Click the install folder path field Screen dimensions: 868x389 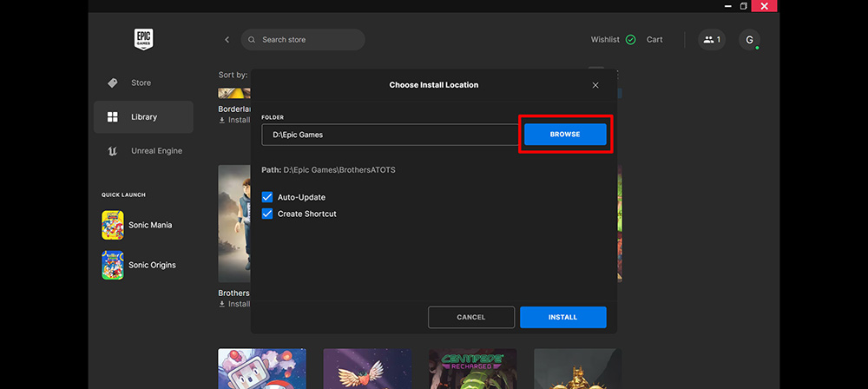[390, 135]
